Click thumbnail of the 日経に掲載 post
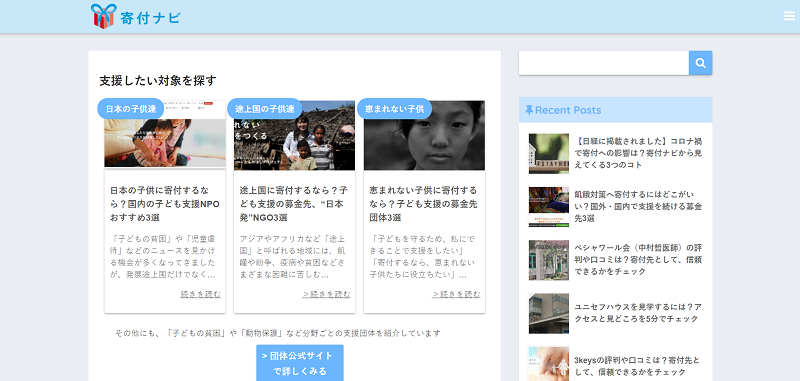The width and height of the screenshot is (800, 381). (x=548, y=154)
